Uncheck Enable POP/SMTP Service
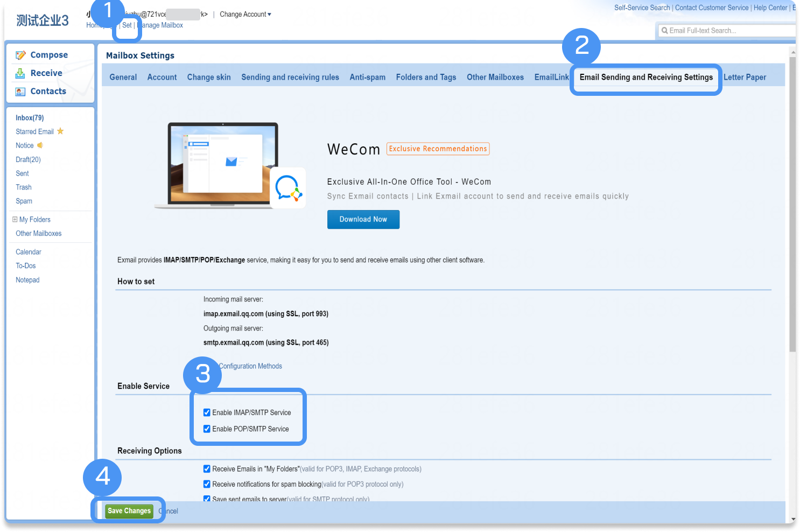Image resolution: width=800 pixels, height=532 pixels. [x=207, y=429]
